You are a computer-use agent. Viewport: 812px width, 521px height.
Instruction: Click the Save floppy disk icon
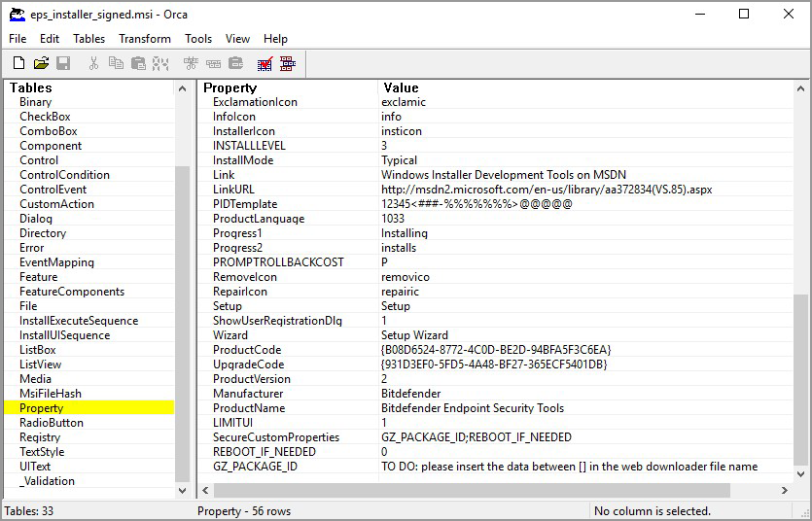[63, 63]
